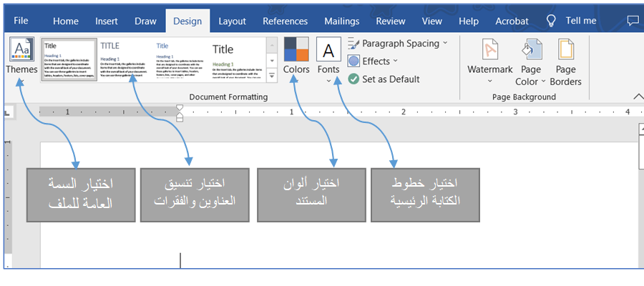Open the comments speech bubble icon

[x=633, y=21]
